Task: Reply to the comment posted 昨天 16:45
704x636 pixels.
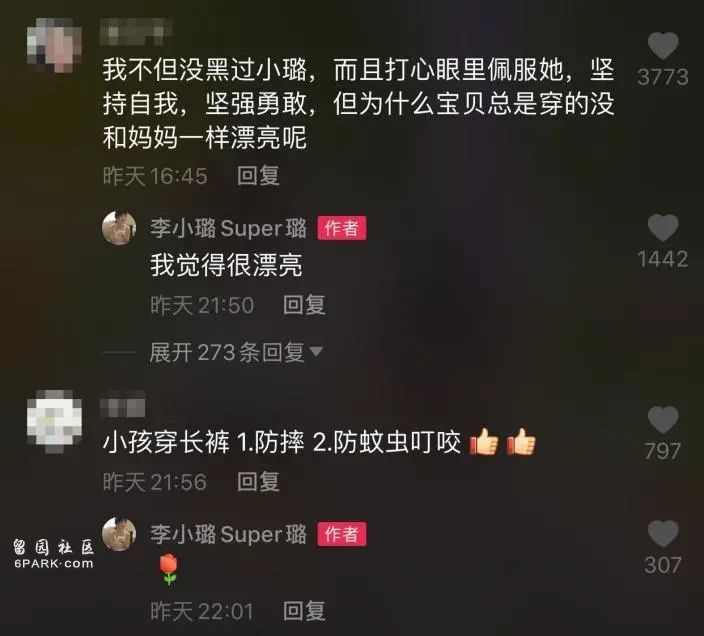Action: coord(258,175)
